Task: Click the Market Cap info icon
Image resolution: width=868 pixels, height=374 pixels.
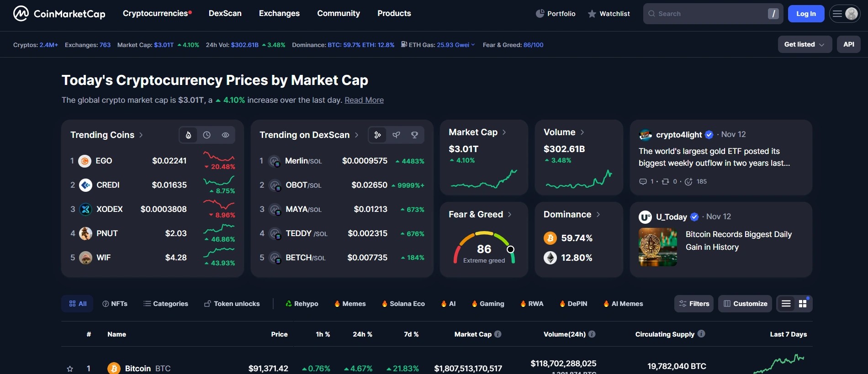Action: 498,334
